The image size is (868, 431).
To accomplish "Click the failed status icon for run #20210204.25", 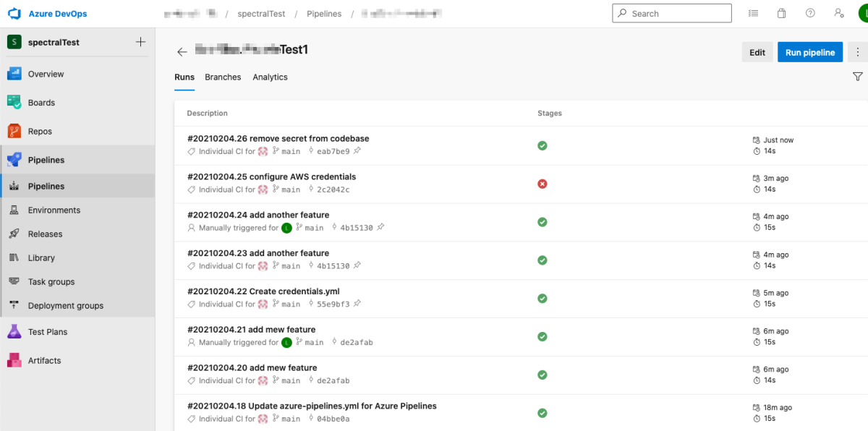I will coord(542,184).
